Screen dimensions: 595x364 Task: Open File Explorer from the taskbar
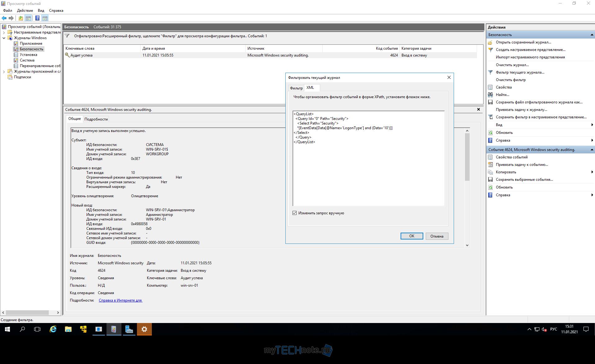click(x=68, y=329)
